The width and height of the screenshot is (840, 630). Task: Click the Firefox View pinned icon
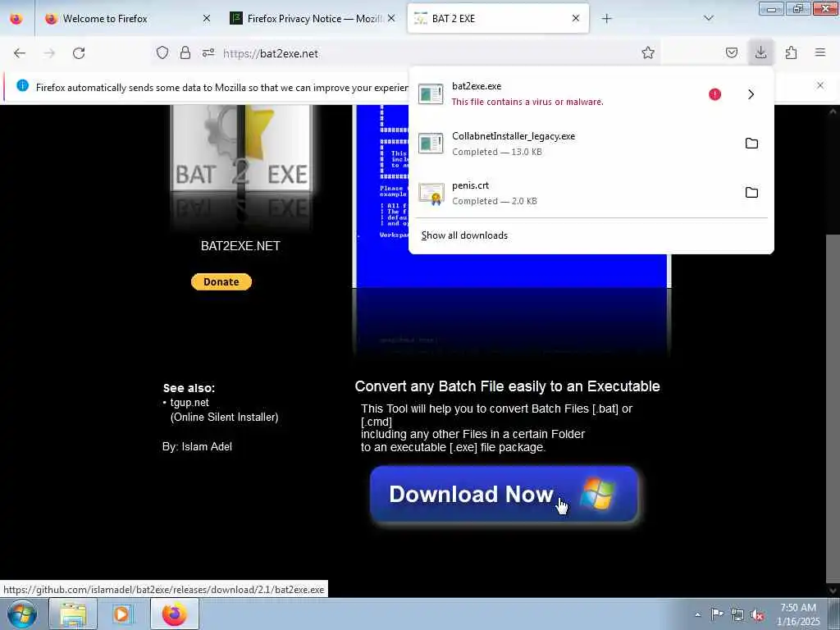coord(16,18)
